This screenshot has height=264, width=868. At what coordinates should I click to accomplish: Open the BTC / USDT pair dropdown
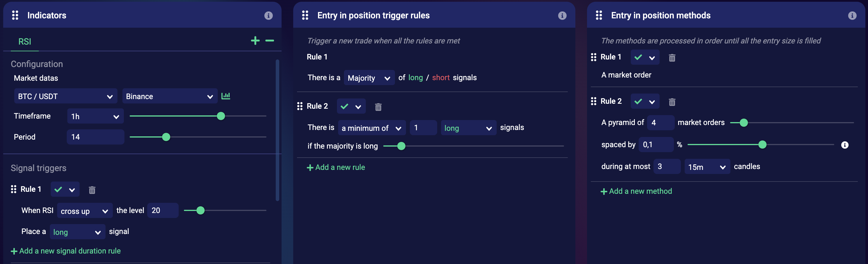[x=65, y=96]
